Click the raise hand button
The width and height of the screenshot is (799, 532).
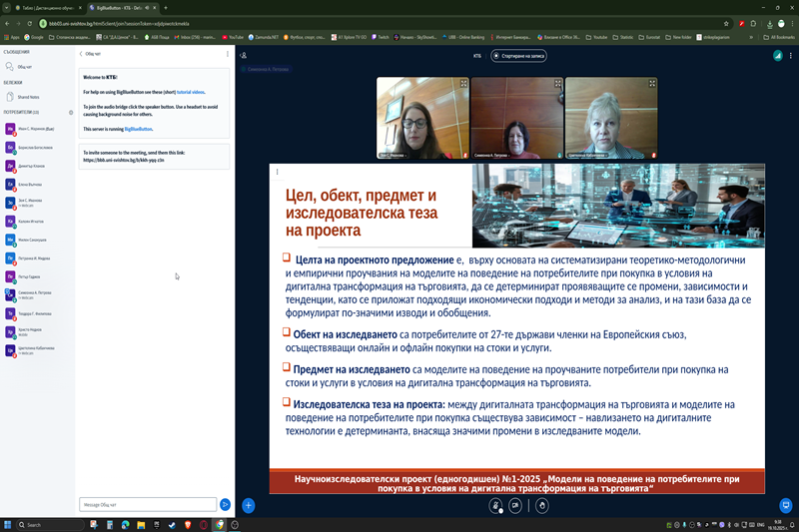(x=542, y=505)
